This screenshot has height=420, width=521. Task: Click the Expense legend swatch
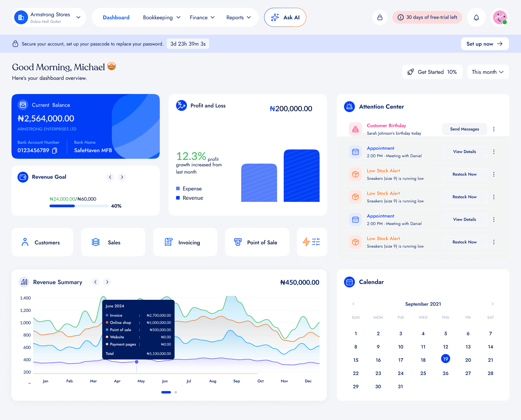[x=178, y=189]
